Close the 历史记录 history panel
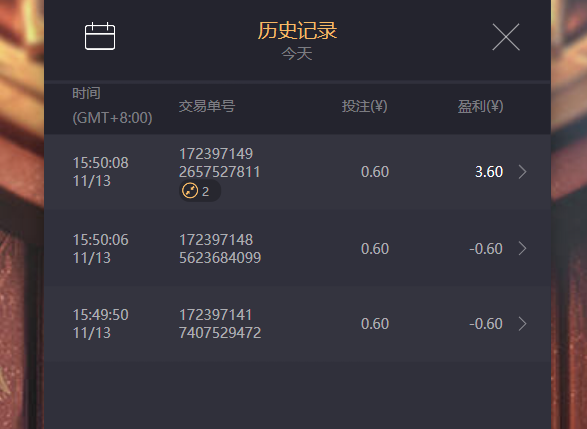The image size is (587, 429). point(506,37)
